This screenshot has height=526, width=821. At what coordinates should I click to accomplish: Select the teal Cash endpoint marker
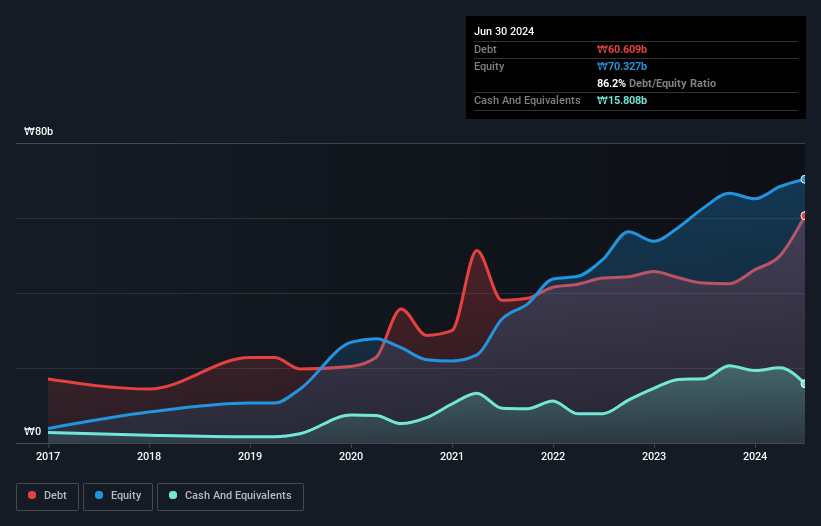804,384
